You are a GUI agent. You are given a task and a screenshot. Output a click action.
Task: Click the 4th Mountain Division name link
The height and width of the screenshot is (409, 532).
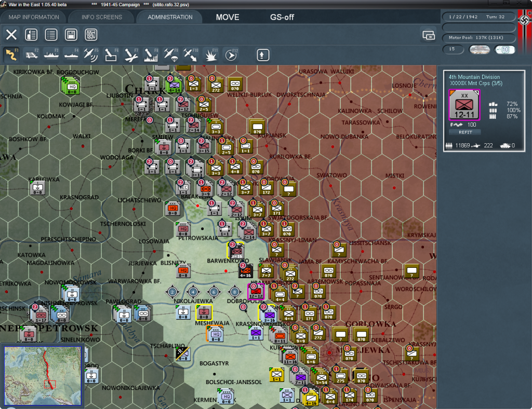(x=474, y=77)
